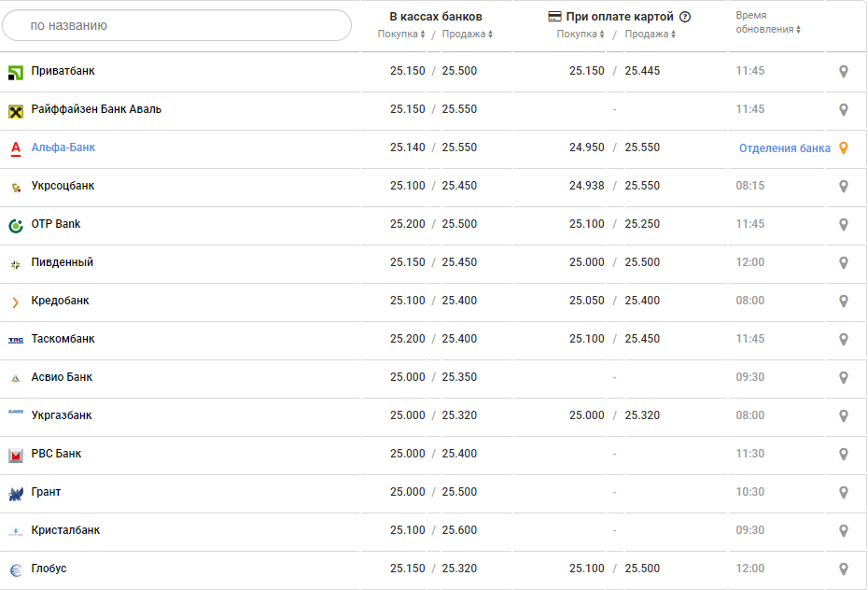Sort by Время обновления column
This screenshot has height=590, width=868.
[768, 29]
